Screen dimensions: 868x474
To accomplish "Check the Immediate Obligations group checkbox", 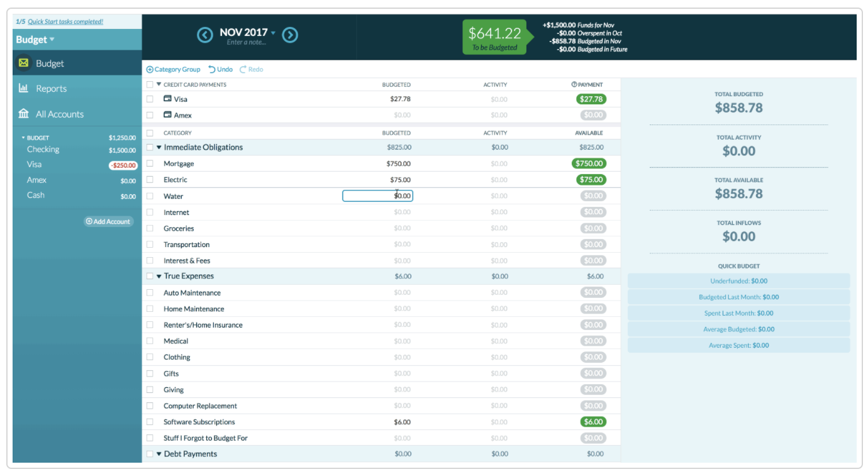I will coord(150,148).
